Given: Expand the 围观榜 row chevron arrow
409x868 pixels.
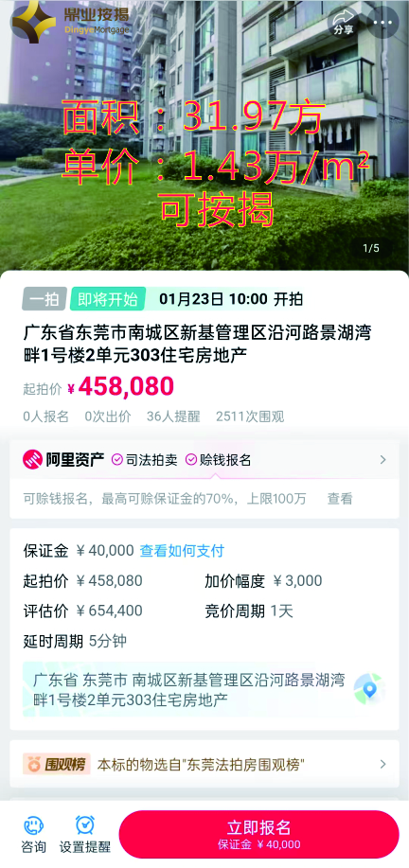Looking at the screenshot, I should pyautogui.click(x=382, y=765).
